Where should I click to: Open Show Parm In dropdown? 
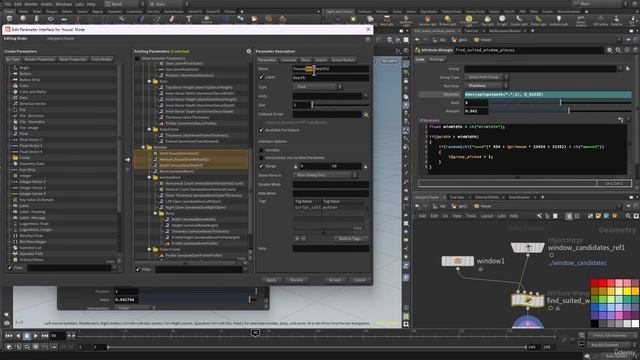325,175
